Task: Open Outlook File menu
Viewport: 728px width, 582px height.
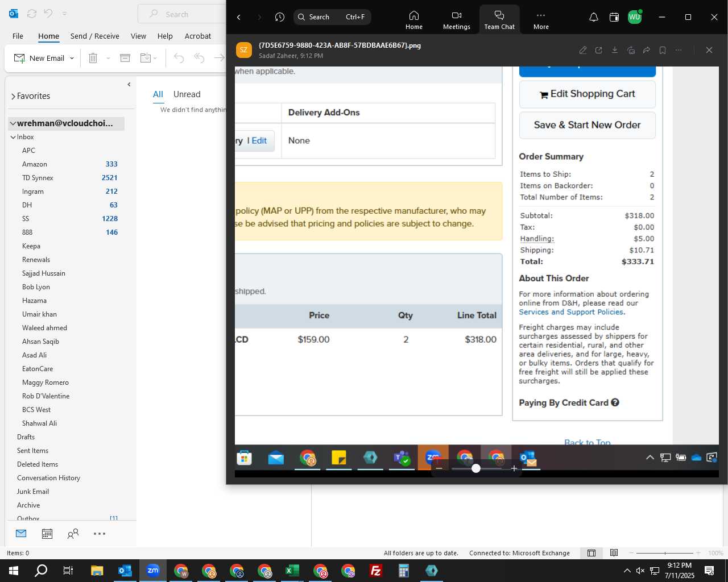Action: 18,36
